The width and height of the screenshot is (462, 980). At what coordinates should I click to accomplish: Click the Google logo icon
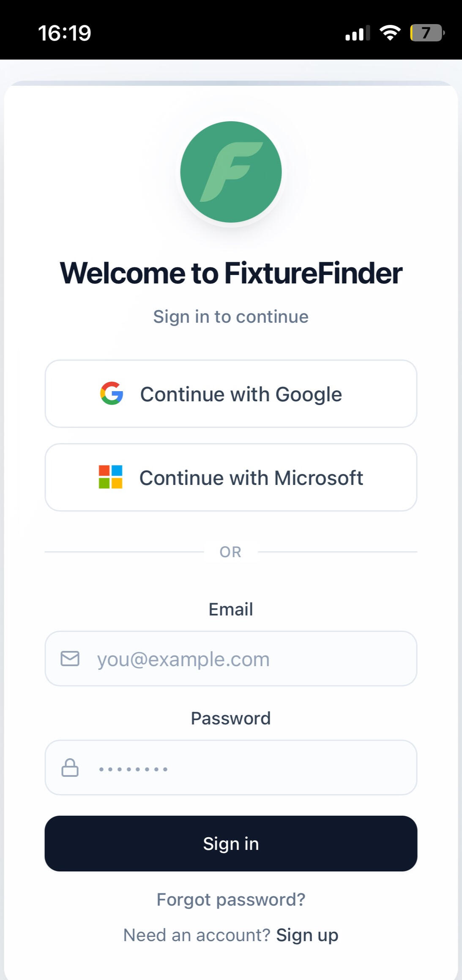(x=112, y=394)
